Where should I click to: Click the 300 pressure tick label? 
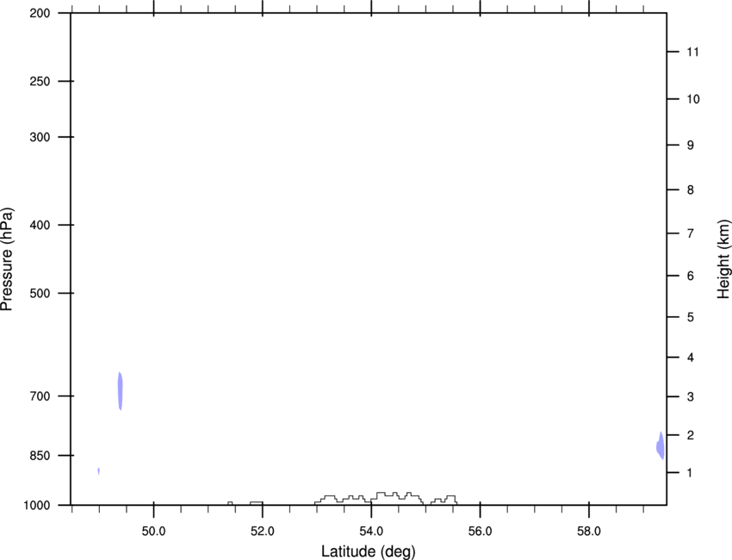40,137
